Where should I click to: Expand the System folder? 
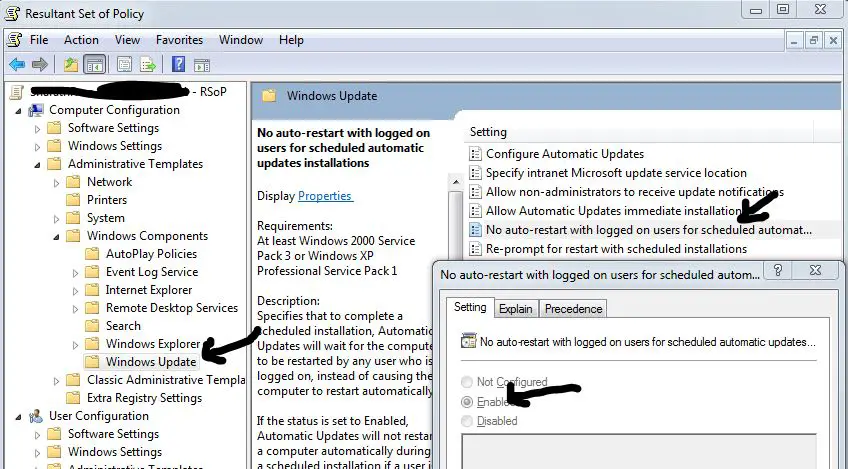tap(56, 219)
